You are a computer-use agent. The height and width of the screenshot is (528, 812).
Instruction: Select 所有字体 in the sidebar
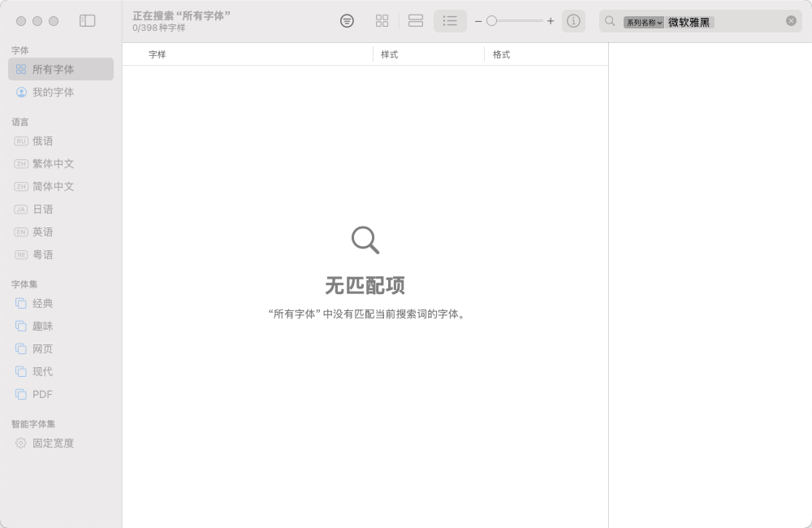click(x=54, y=70)
